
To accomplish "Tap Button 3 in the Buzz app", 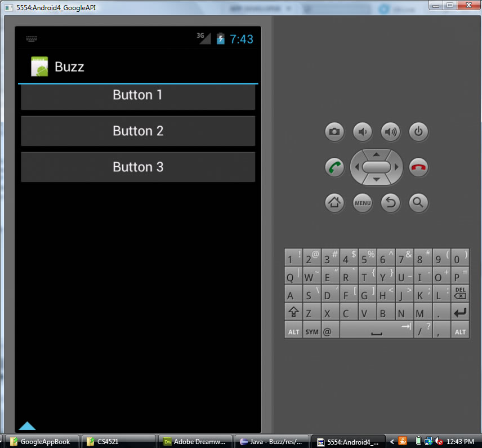I will (138, 167).
